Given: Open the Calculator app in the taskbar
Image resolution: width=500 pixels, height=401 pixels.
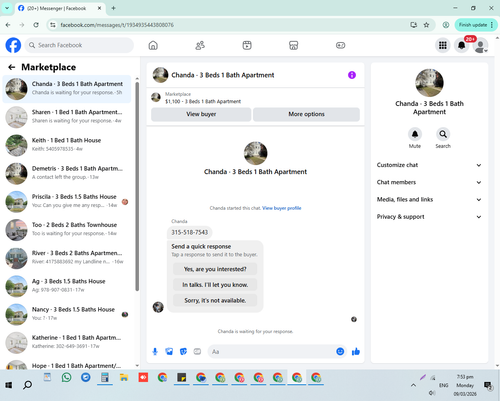Looking at the screenshot, I should 105,377.
